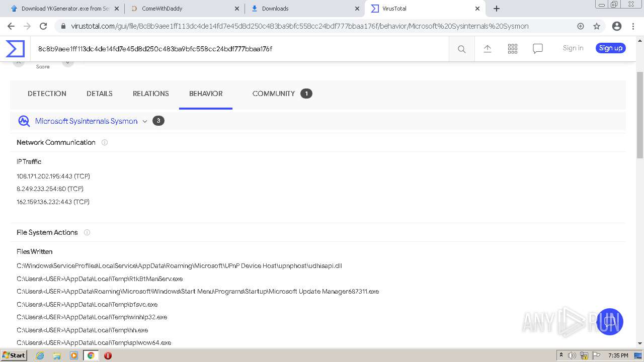
Task: Close the ComeWithDaddy tab
Action: (237, 9)
